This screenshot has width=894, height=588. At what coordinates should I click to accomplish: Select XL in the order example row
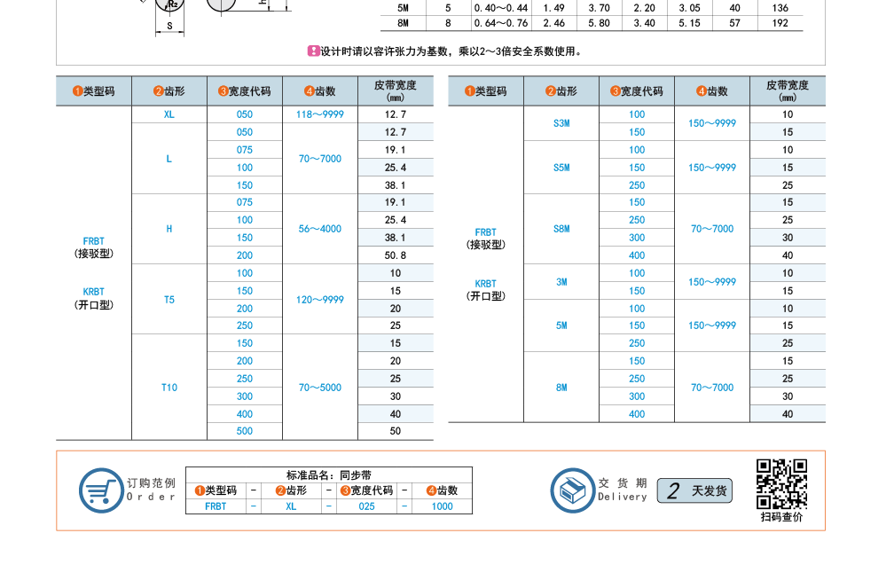pyautogui.click(x=291, y=506)
